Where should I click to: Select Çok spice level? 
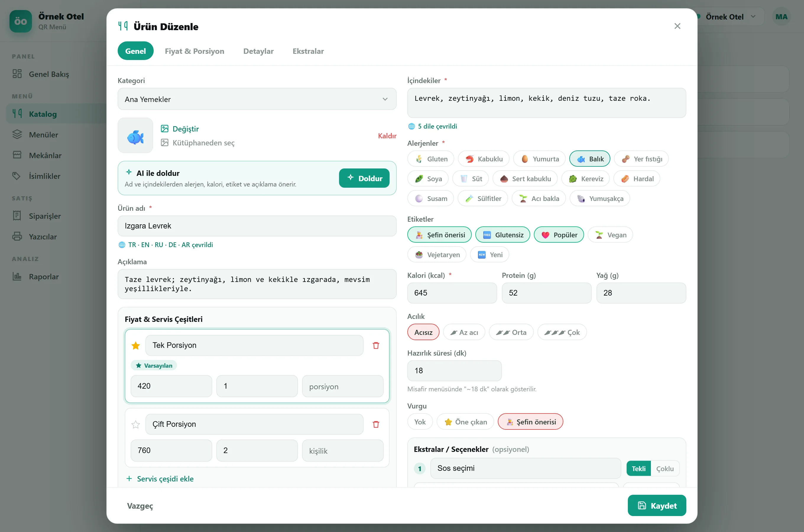coord(562,332)
